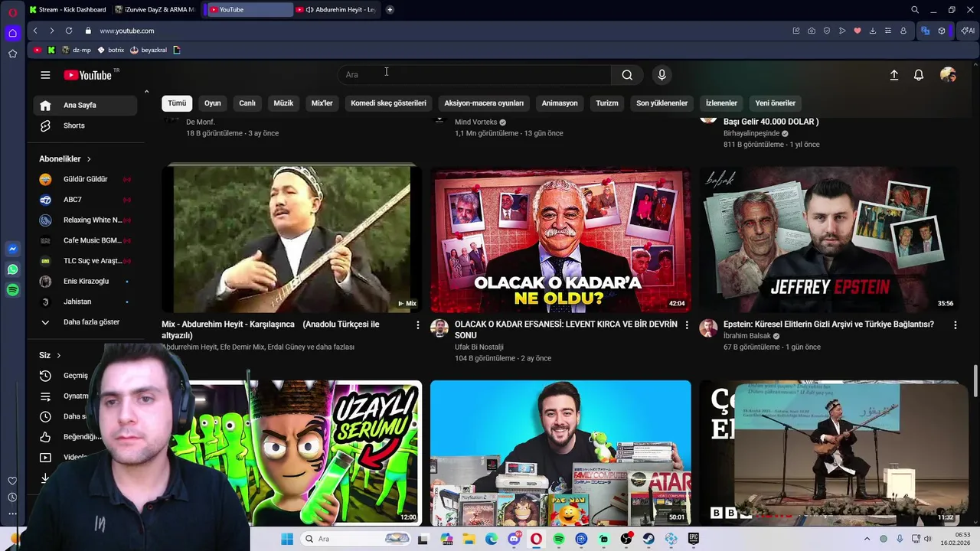Open Ufak Bi Nostalji channel link
Viewport: 980px width, 551px height.
coord(479,347)
